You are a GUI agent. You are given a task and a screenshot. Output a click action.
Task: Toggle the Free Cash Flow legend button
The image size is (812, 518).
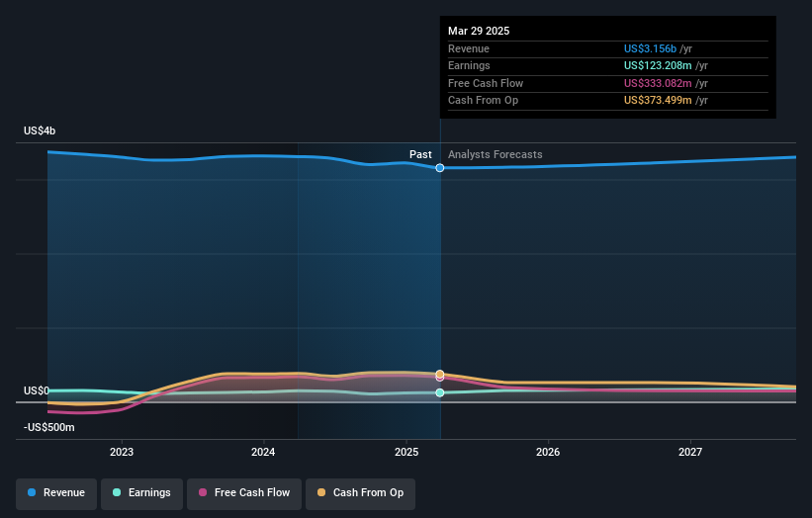pyautogui.click(x=244, y=493)
